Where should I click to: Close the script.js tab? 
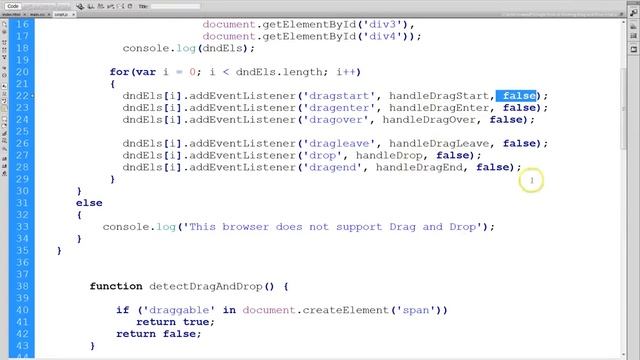point(73,14)
